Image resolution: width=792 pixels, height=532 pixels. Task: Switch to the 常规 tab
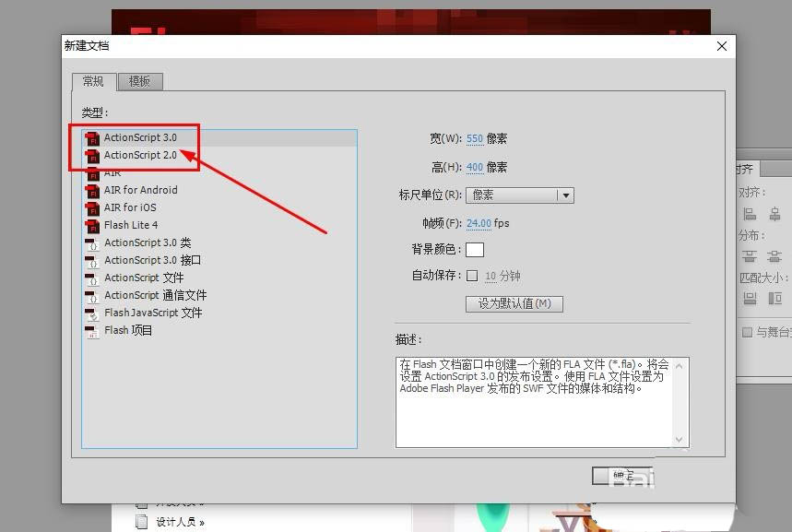(93, 81)
